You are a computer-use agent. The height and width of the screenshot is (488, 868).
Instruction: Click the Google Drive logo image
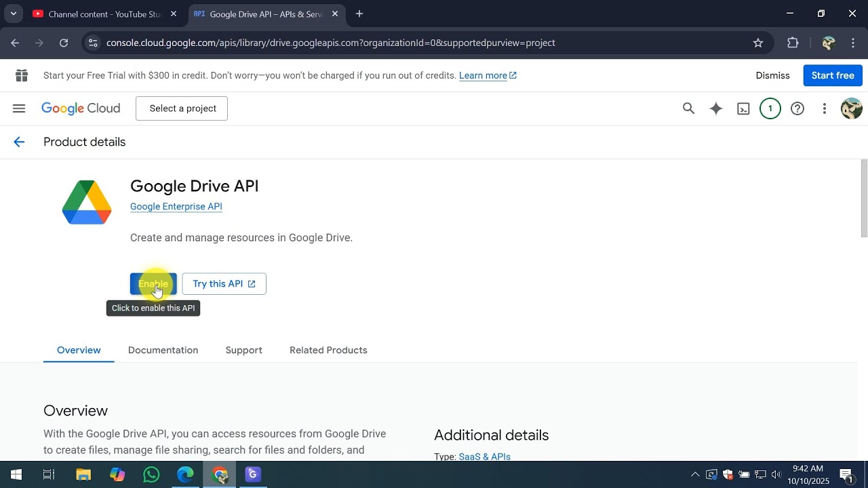point(87,202)
